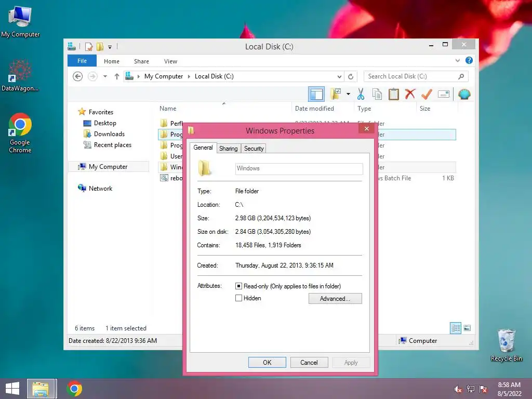Click the orange checkmark Properties icon
This screenshot has width=532, height=399.
[x=427, y=94]
